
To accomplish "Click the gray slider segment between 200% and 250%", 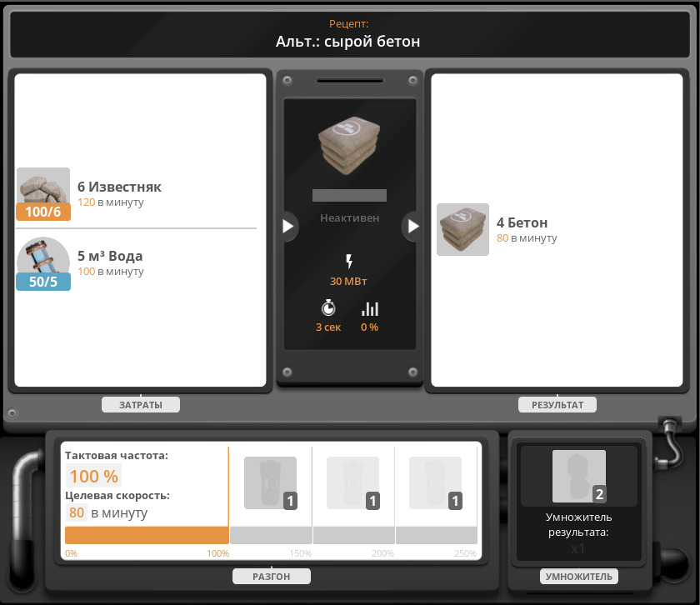I will coord(436,535).
